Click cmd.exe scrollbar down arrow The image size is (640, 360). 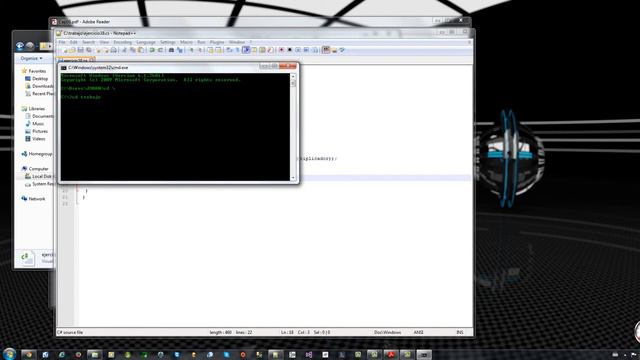click(x=293, y=178)
